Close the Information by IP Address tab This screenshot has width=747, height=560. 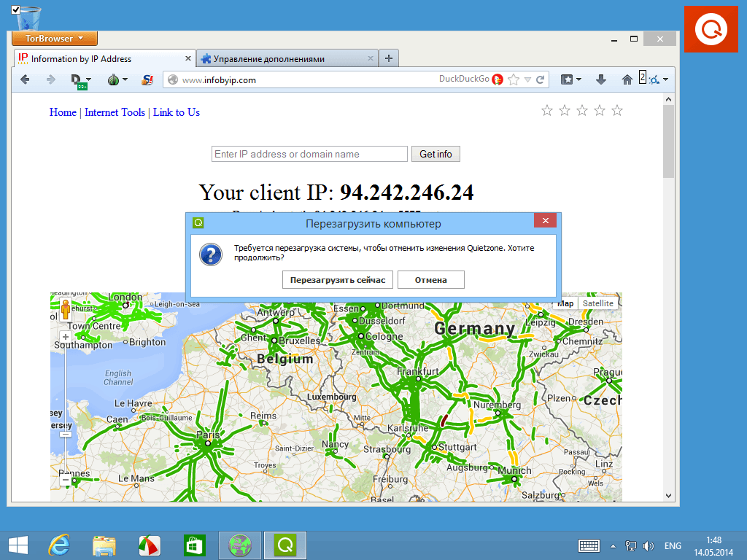pyautogui.click(x=187, y=58)
